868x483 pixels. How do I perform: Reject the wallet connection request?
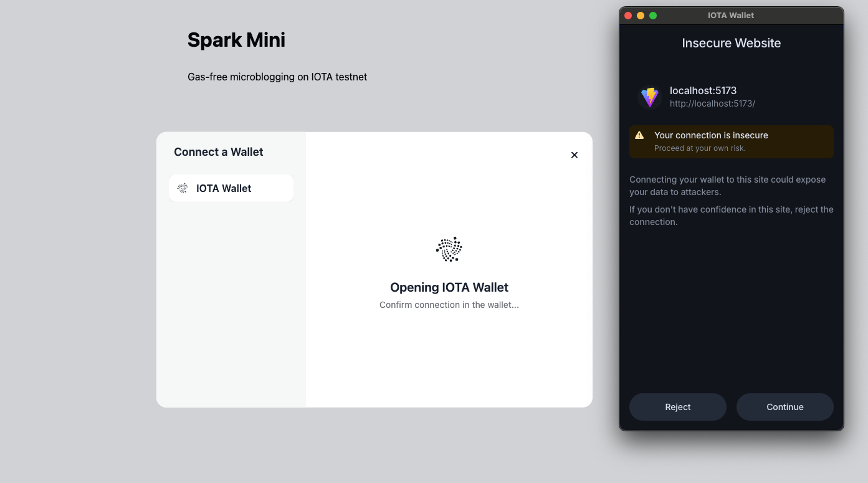(677, 407)
